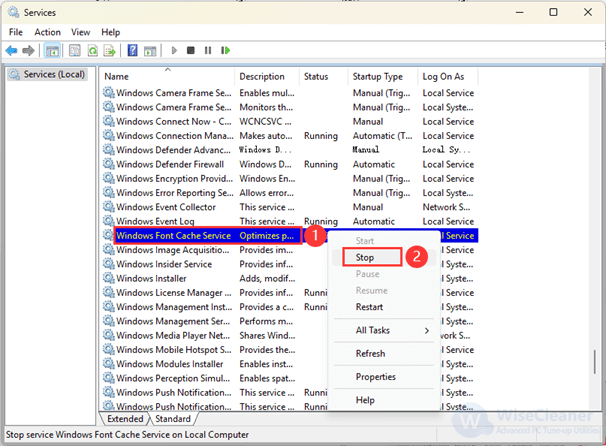Image resolution: width=606 pixels, height=446 pixels.
Task: Click the Export List toolbar icon
Action: (110, 51)
